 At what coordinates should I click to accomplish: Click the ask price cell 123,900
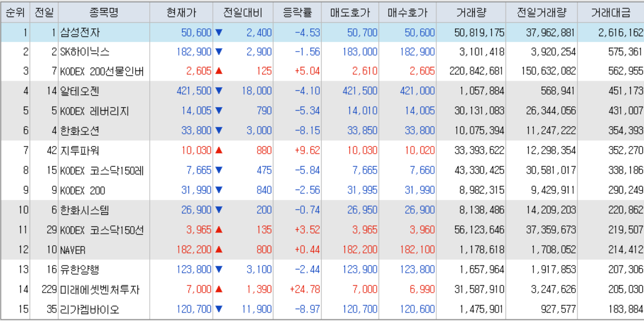pos(359,270)
